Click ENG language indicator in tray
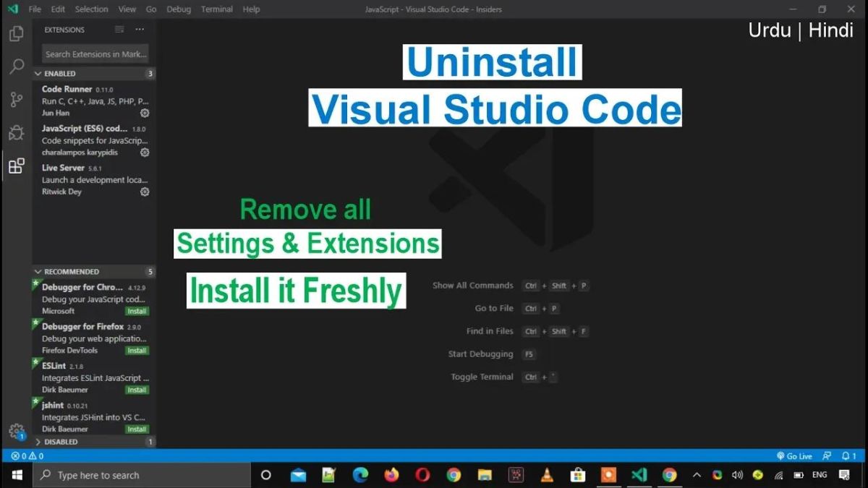Screen dimensions: 868x488 (820, 475)
